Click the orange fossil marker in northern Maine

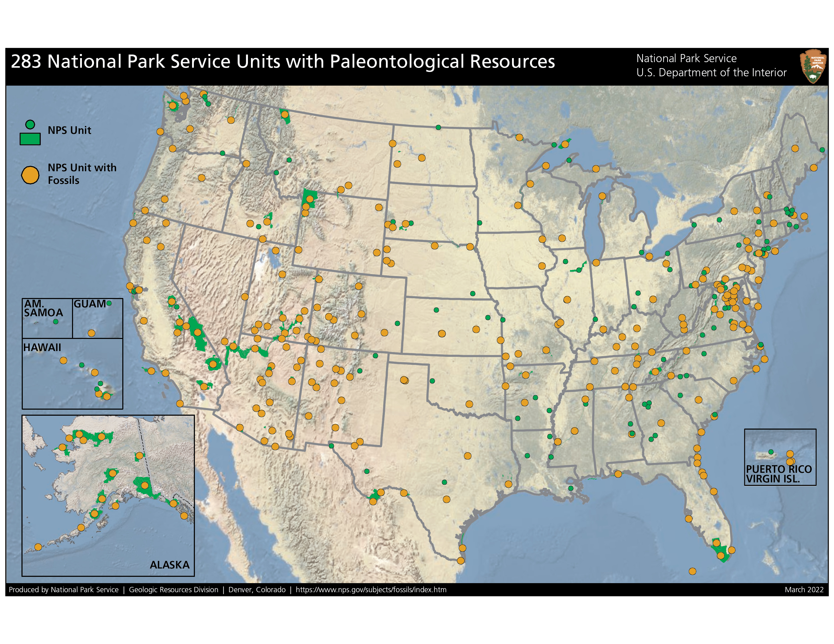(795, 148)
